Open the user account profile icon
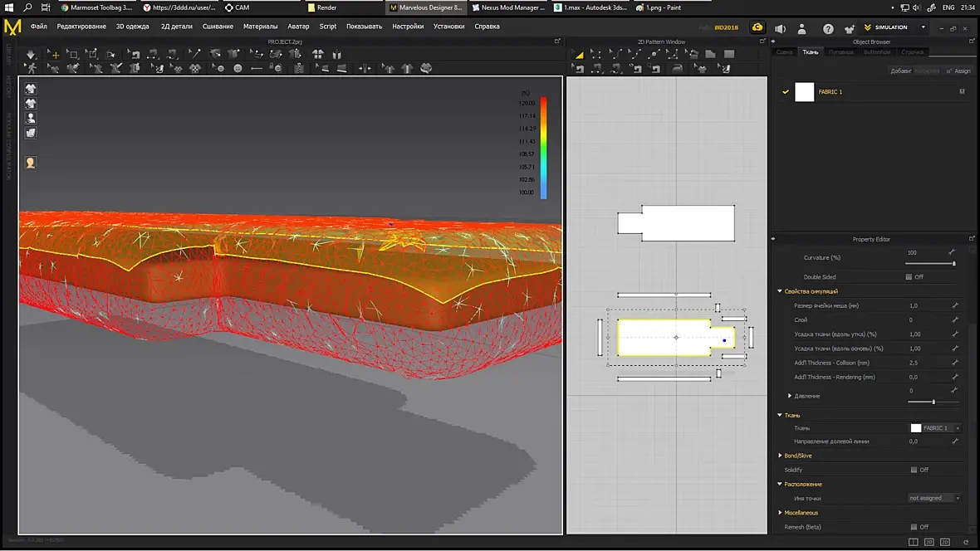The image size is (980, 551). pos(803,27)
